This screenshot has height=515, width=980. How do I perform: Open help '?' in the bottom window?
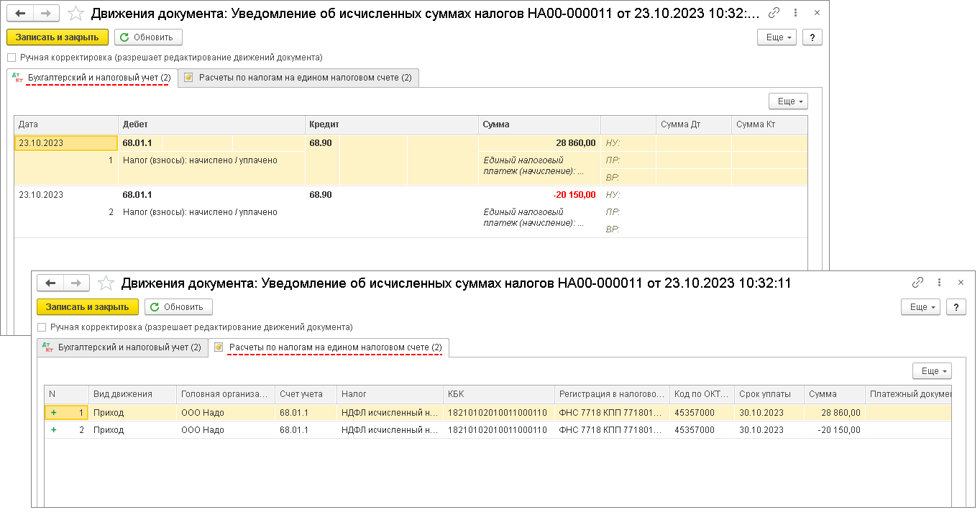[x=956, y=307]
